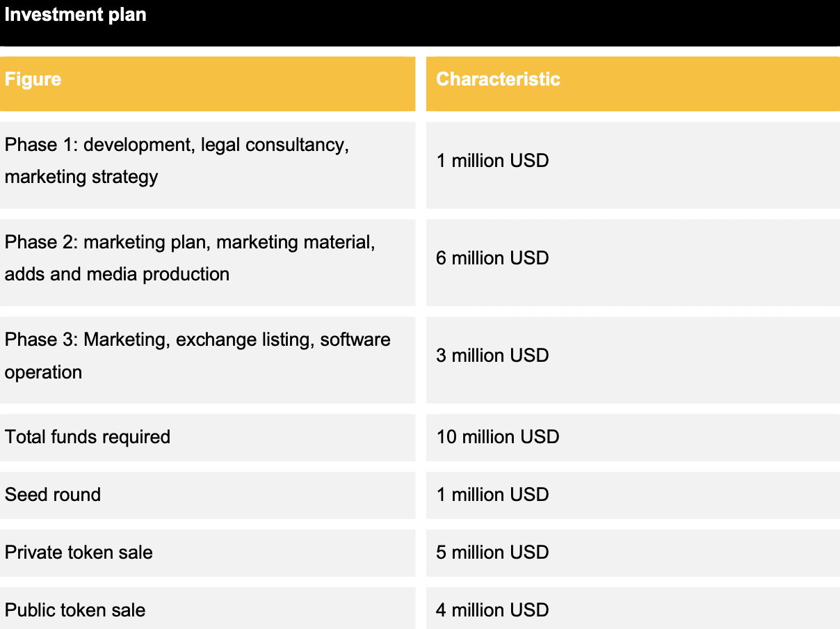
Task: Select the Seed round cell
Action: (207, 495)
